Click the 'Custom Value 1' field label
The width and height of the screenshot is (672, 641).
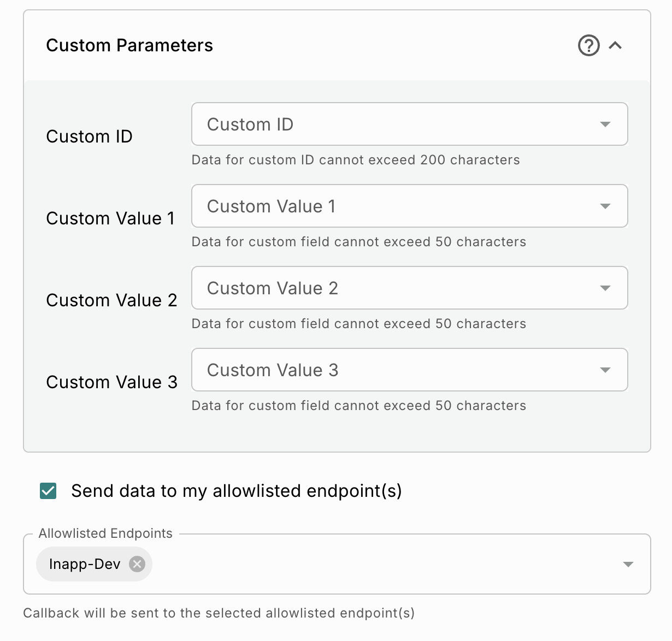[110, 218]
